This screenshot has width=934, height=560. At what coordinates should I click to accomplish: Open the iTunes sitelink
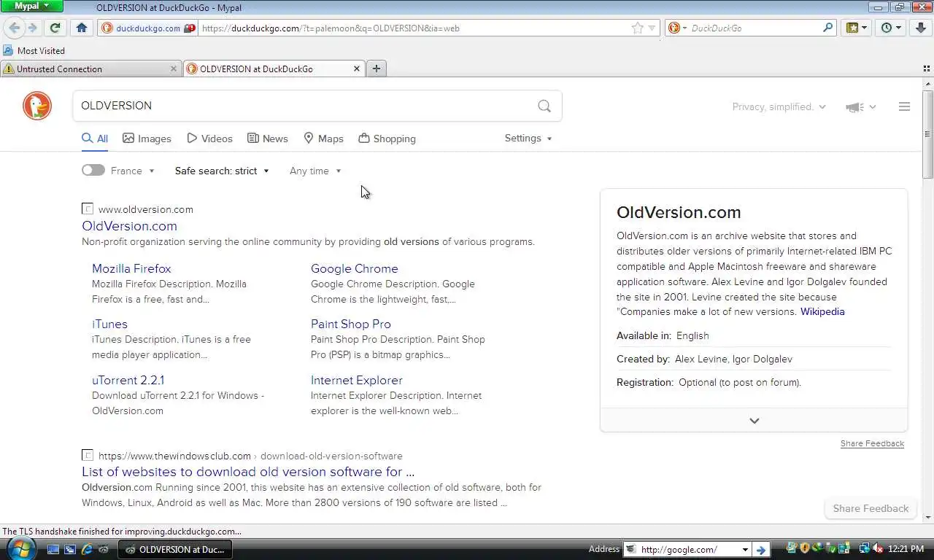(109, 324)
